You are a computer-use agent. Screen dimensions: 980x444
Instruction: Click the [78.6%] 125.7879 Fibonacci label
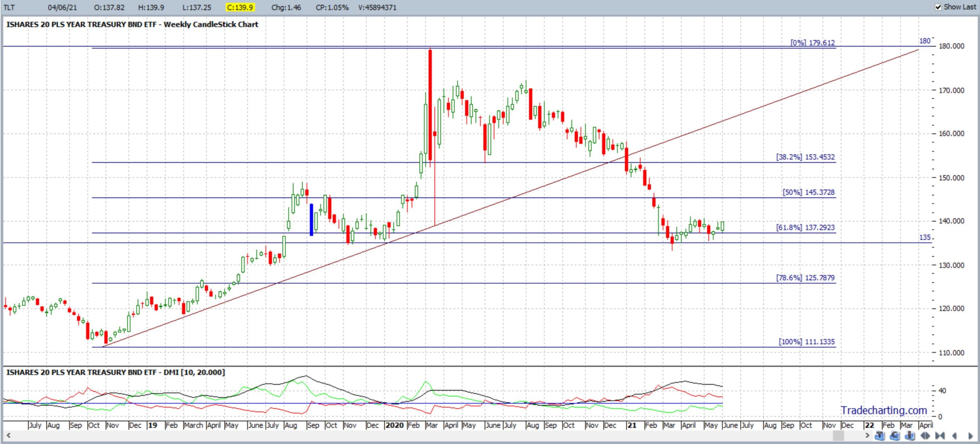click(806, 278)
